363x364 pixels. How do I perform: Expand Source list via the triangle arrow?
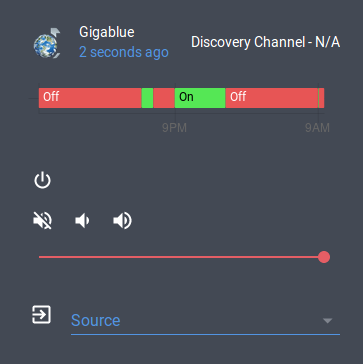coord(328,320)
